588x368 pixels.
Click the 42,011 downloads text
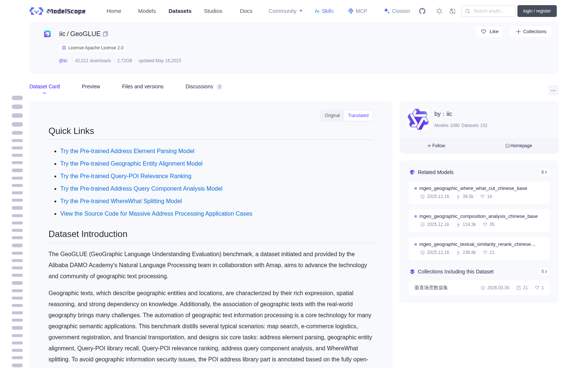(93, 61)
